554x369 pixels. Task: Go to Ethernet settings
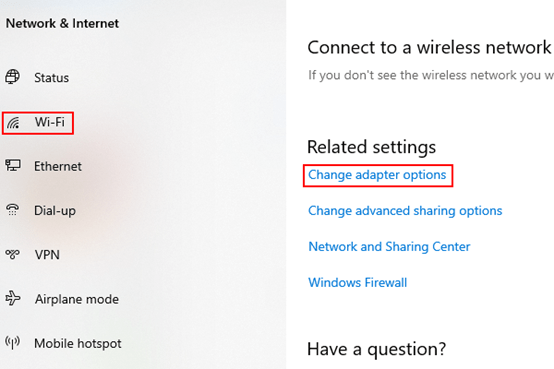pyautogui.click(x=58, y=166)
